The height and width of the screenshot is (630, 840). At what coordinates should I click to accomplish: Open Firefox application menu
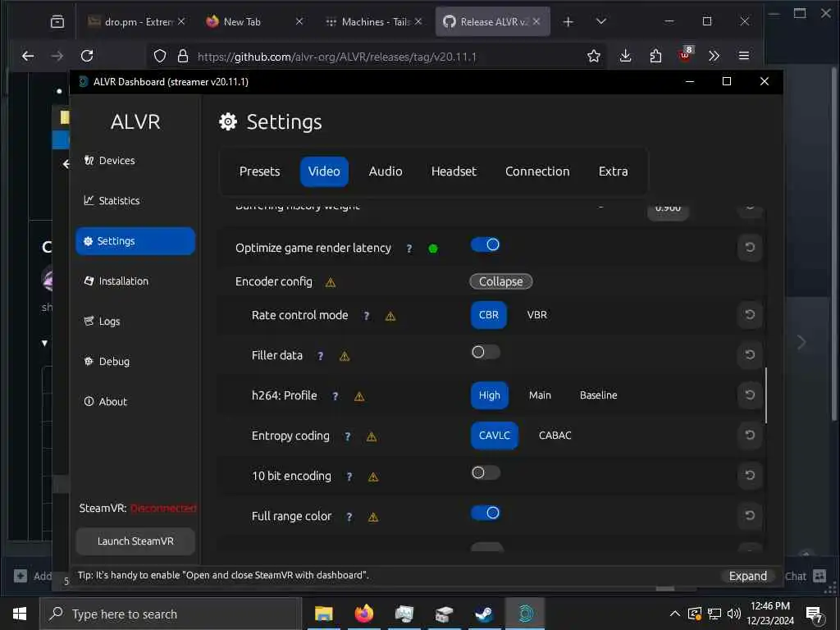pyautogui.click(x=743, y=56)
